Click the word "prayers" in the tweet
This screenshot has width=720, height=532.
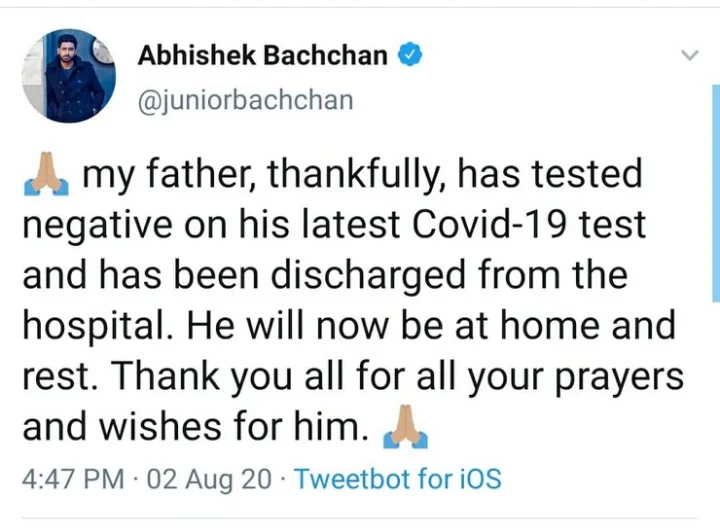(619, 378)
